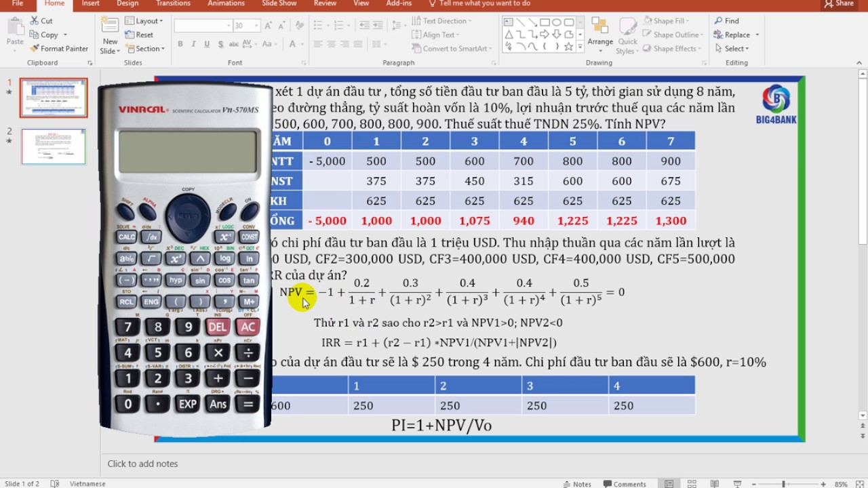Open Clipboard pane dialog launcher
This screenshot has height=488, width=868.
[x=90, y=63]
